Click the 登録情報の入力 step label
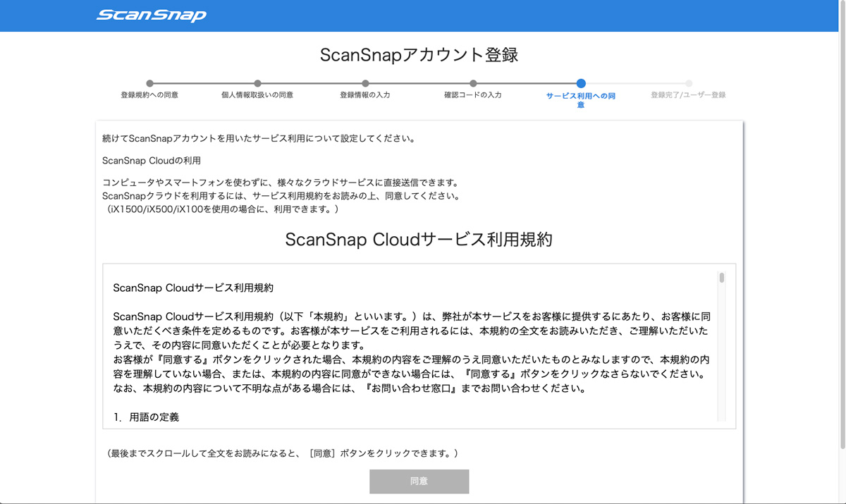 click(x=365, y=95)
